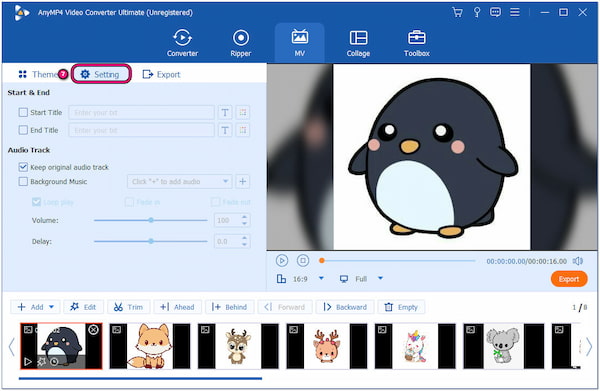The width and height of the screenshot is (600, 391).
Task: Click the End Title color grid icon
Action: pyautogui.click(x=243, y=130)
